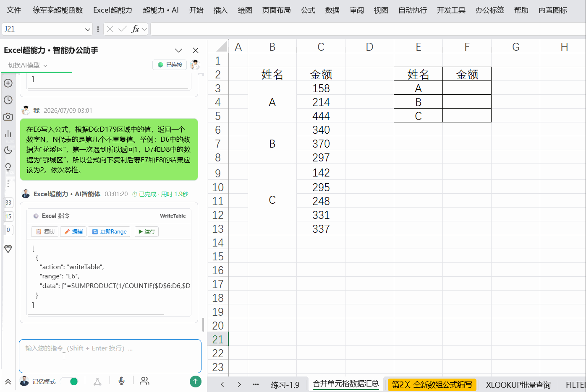Toggle the 记忆模式 switch
Image resolution: width=586 pixels, height=392 pixels.
70,381
